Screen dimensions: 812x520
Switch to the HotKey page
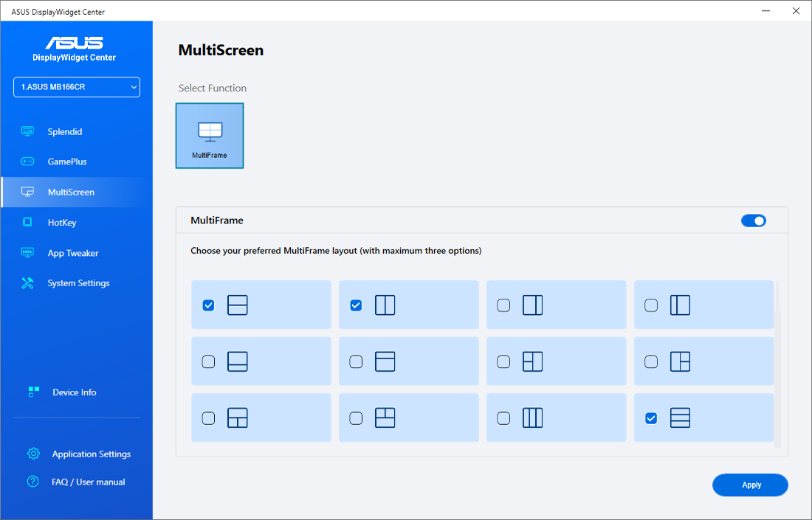77,223
